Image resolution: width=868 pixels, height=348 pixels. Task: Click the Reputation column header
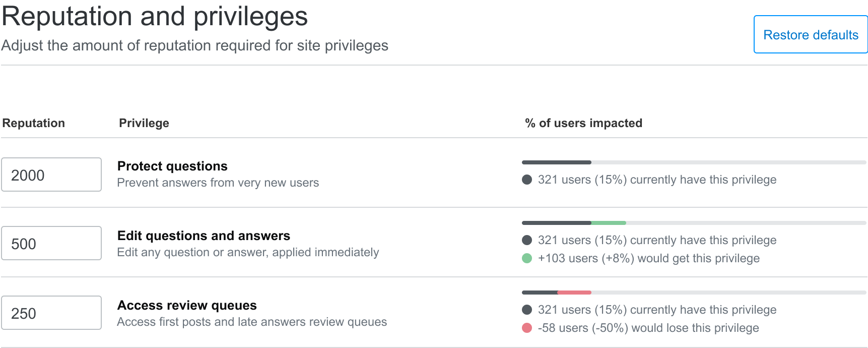coord(34,123)
